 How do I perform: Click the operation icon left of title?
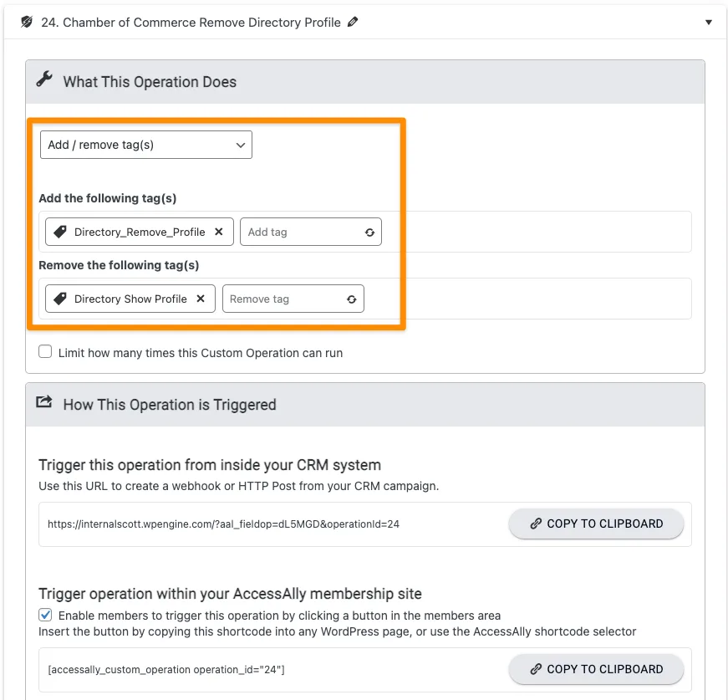[x=27, y=23]
